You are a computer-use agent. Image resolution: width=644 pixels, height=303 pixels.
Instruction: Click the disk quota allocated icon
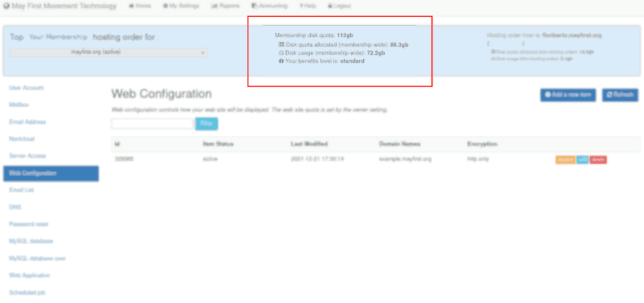coord(281,44)
